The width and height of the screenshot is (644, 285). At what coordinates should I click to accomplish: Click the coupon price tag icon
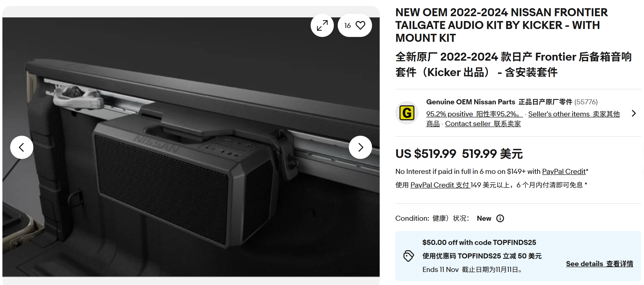(x=409, y=256)
